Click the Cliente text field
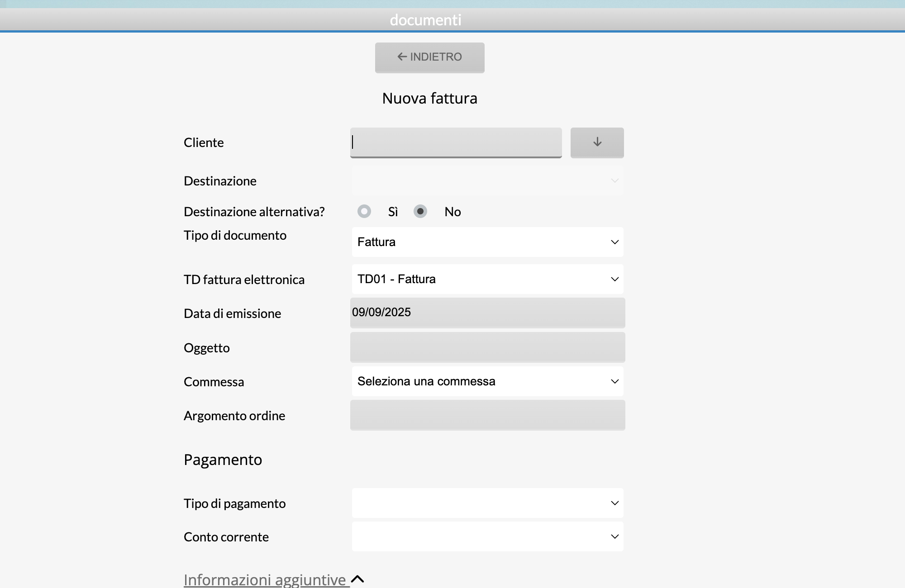The image size is (905, 588). (456, 142)
